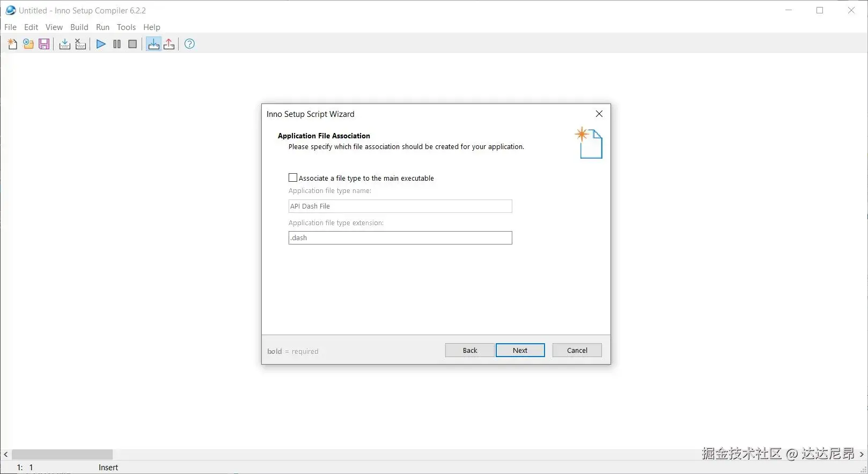The width and height of the screenshot is (868, 474).
Task: Cancel the script wizard
Action: pyautogui.click(x=577, y=350)
